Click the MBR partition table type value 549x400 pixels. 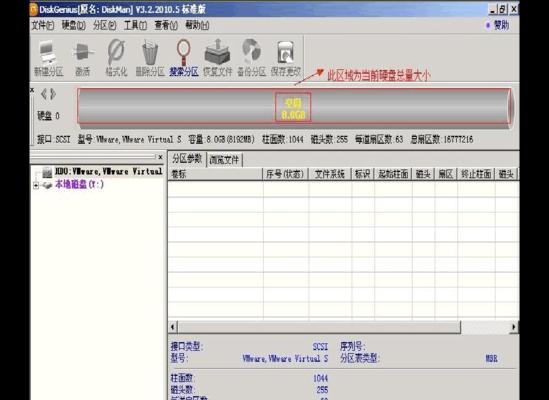(491, 358)
